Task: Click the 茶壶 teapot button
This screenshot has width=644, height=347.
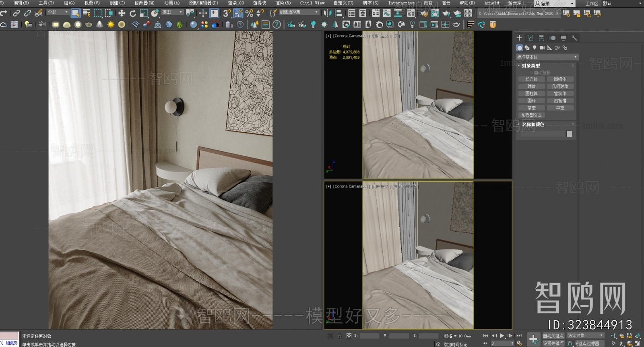Action: click(531, 108)
